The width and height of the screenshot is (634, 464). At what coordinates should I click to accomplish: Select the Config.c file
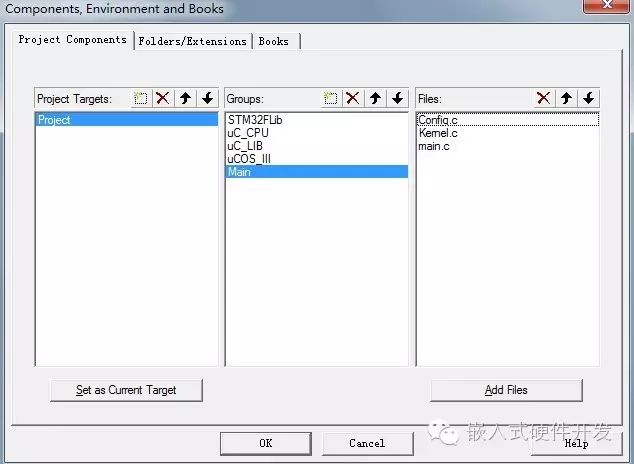tap(508, 120)
